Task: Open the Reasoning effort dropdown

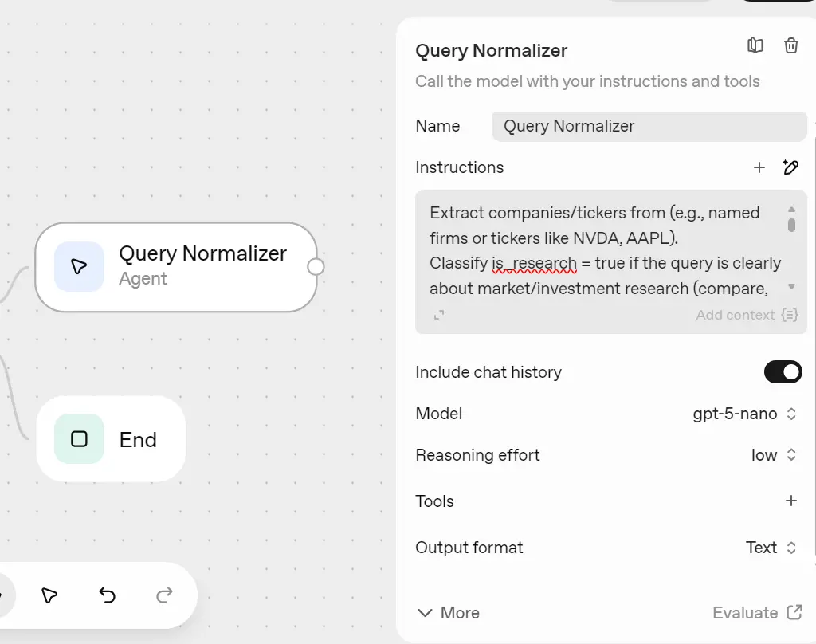Action: (769, 454)
